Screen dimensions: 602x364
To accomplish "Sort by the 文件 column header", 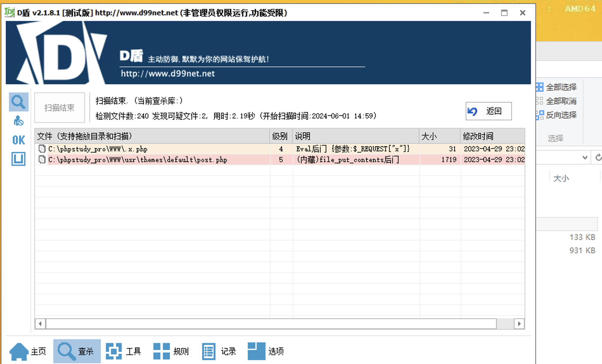I will click(x=152, y=136).
